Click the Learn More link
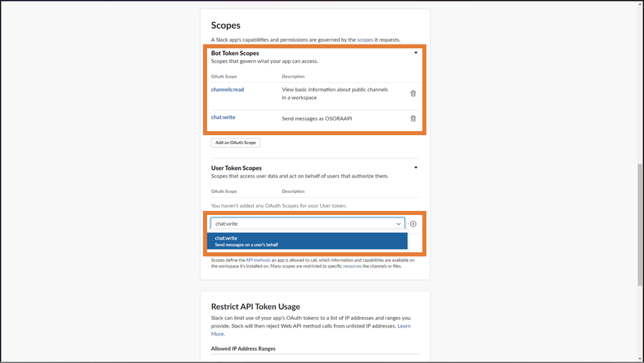 pyautogui.click(x=404, y=326)
